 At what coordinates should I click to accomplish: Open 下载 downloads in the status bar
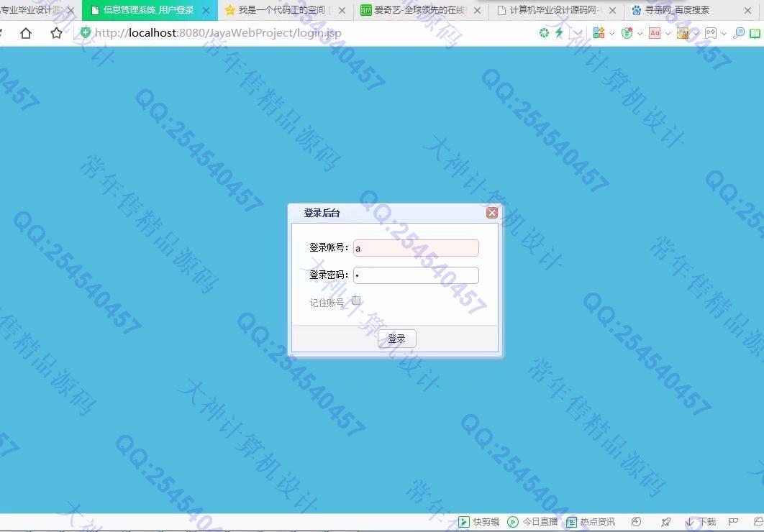[701, 522]
